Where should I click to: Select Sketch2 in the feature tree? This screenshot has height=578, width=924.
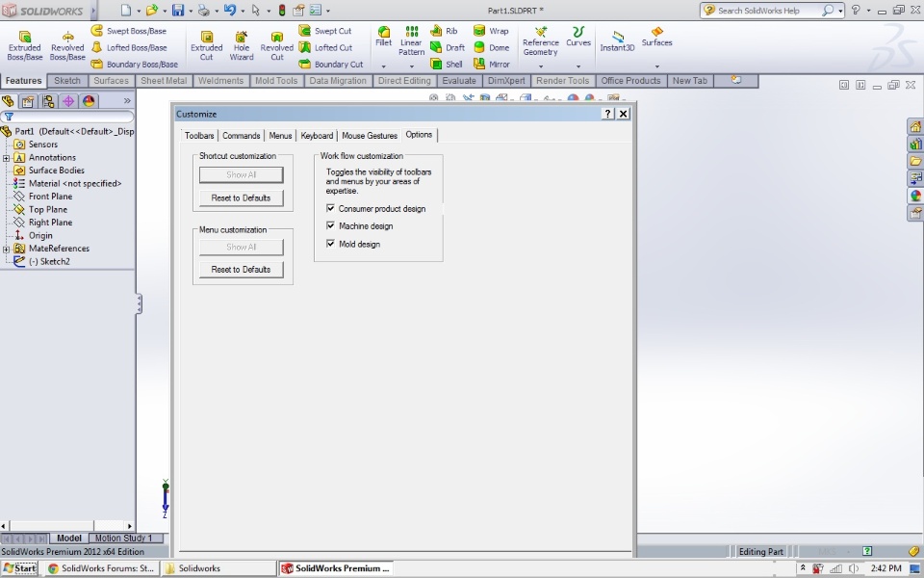(x=49, y=261)
